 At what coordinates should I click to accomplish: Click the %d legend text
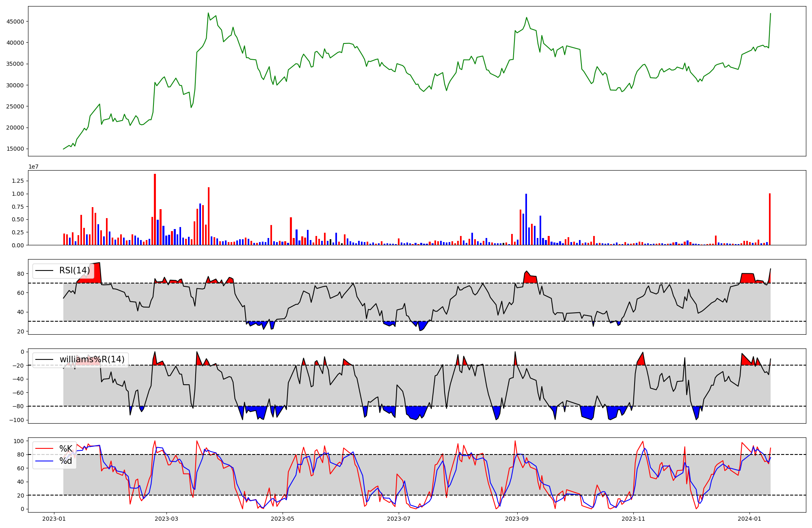[66, 461]
